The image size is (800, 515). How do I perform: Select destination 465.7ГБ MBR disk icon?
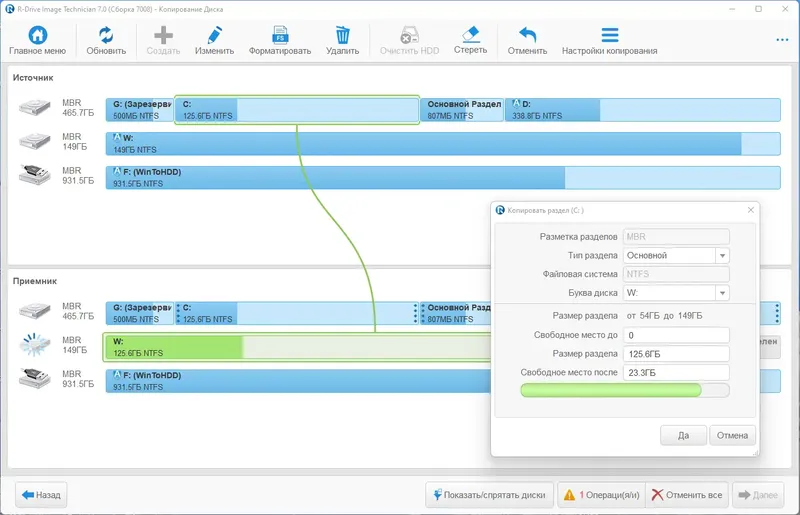(35, 311)
